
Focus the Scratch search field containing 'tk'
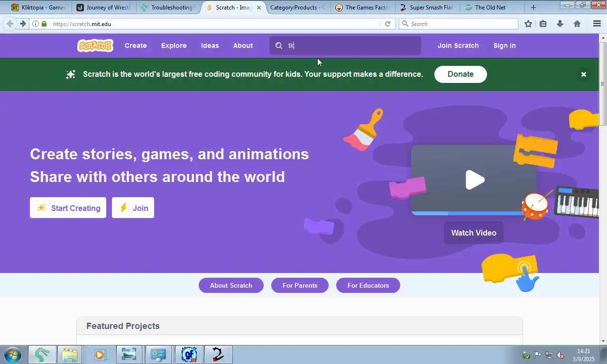tap(345, 45)
